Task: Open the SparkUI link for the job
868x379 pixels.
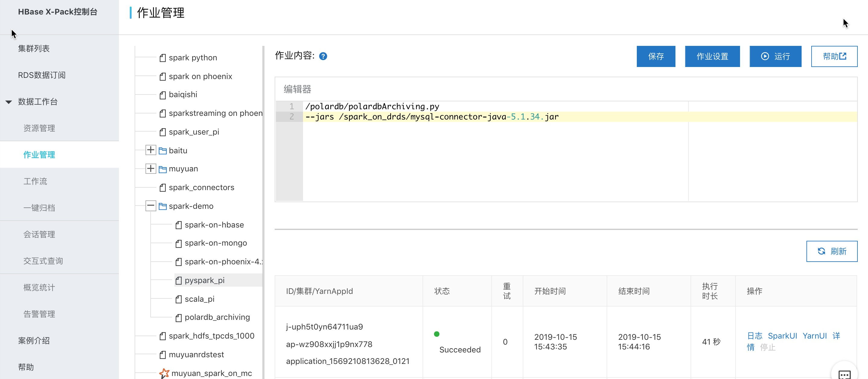Action: 782,336
